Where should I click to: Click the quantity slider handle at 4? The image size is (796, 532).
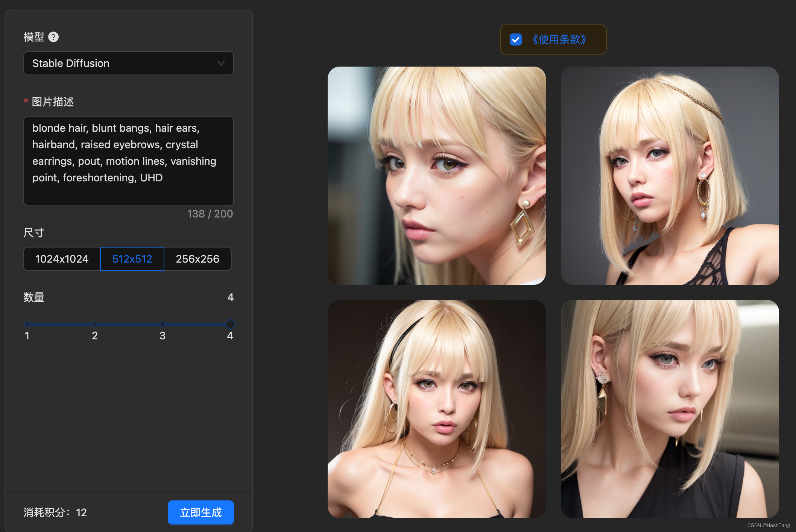[x=230, y=324]
